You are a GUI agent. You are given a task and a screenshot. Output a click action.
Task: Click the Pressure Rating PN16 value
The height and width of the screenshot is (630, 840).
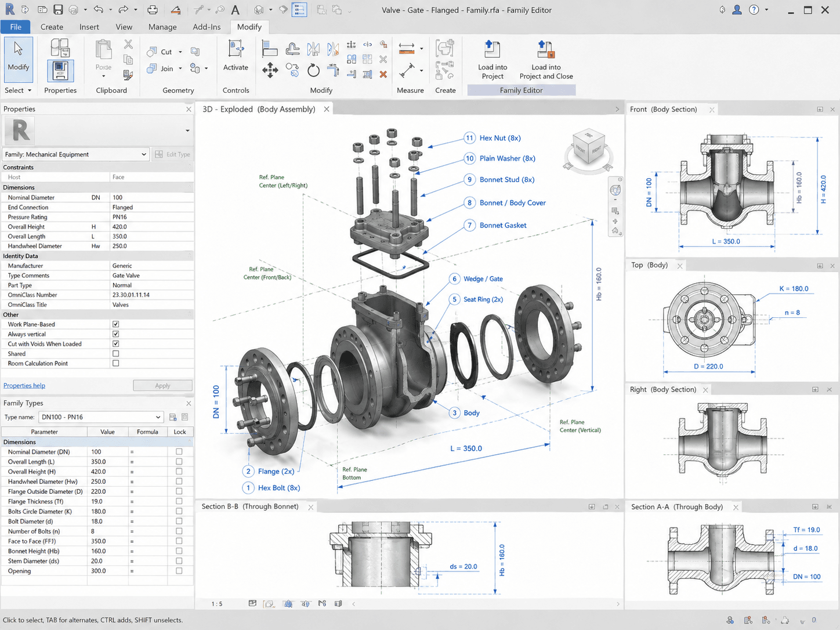[x=151, y=217]
